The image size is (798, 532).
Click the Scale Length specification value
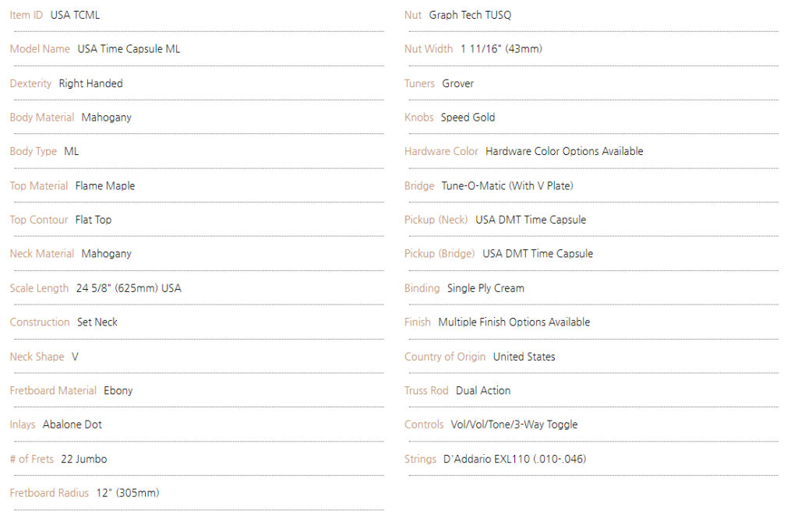click(129, 288)
